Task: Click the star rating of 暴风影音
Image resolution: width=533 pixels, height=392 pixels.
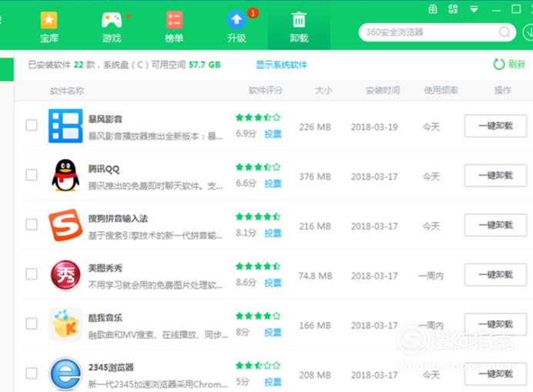Action: [x=258, y=118]
